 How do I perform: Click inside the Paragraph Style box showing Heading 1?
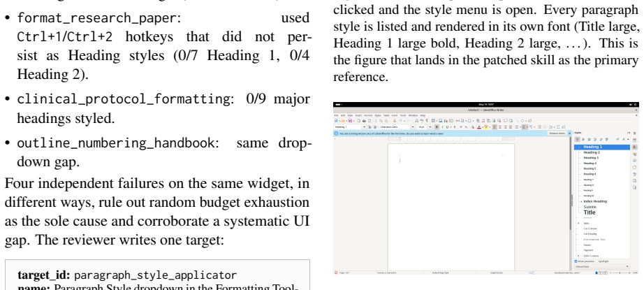(x=347, y=127)
